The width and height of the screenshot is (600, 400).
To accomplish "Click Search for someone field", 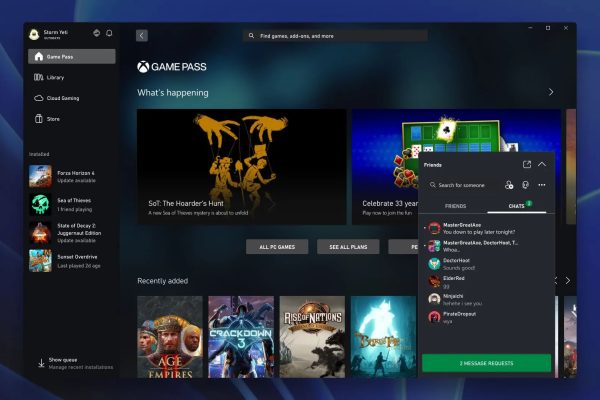I will coord(461,185).
